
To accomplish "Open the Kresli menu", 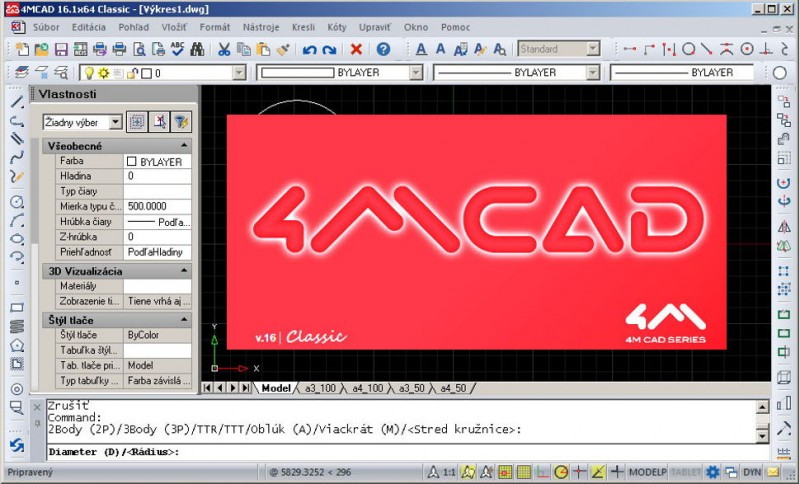I will pos(303,27).
